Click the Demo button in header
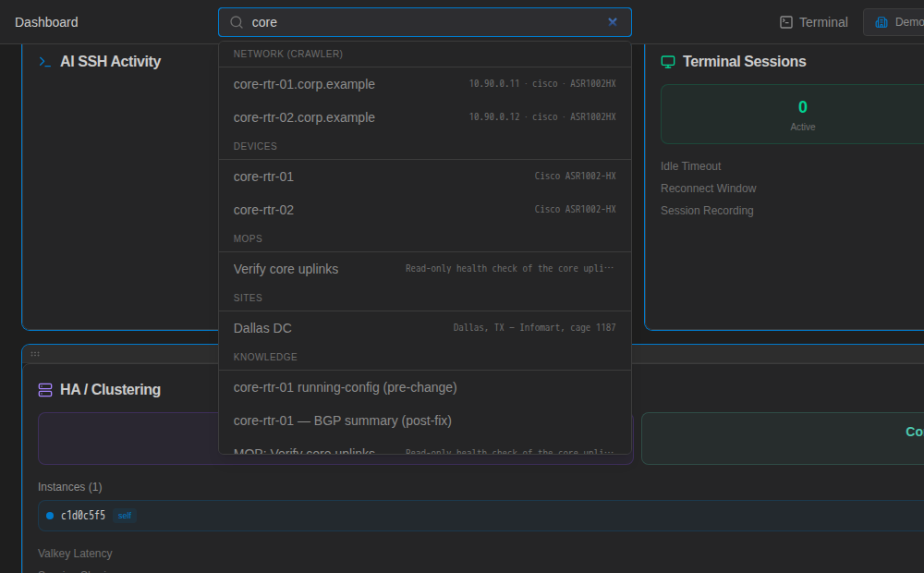This screenshot has width=924, height=573. (x=895, y=22)
